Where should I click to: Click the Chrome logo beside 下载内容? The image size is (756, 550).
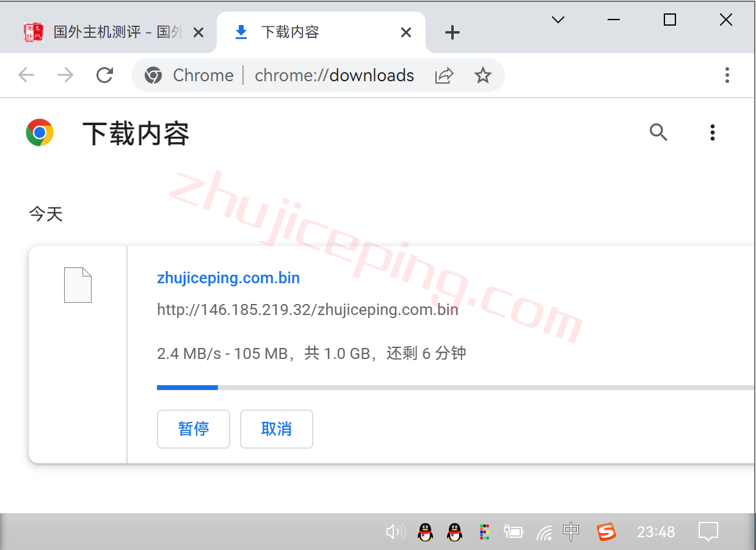click(40, 132)
